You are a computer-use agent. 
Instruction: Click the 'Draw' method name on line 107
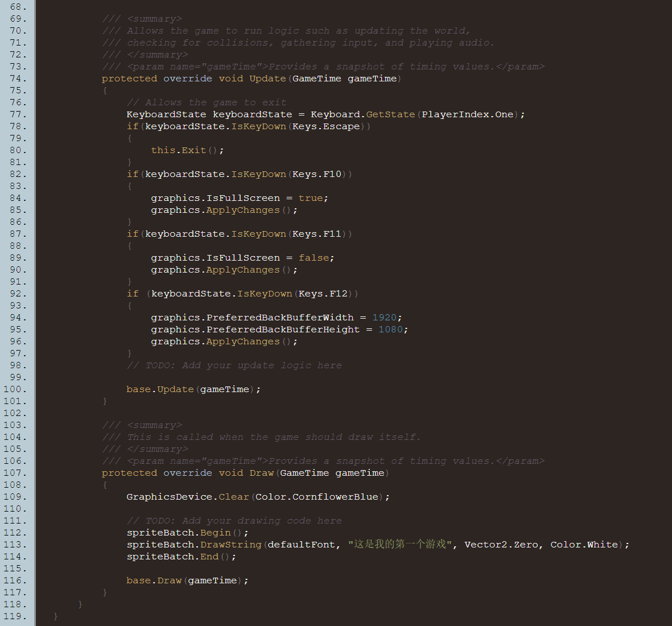coord(261,473)
